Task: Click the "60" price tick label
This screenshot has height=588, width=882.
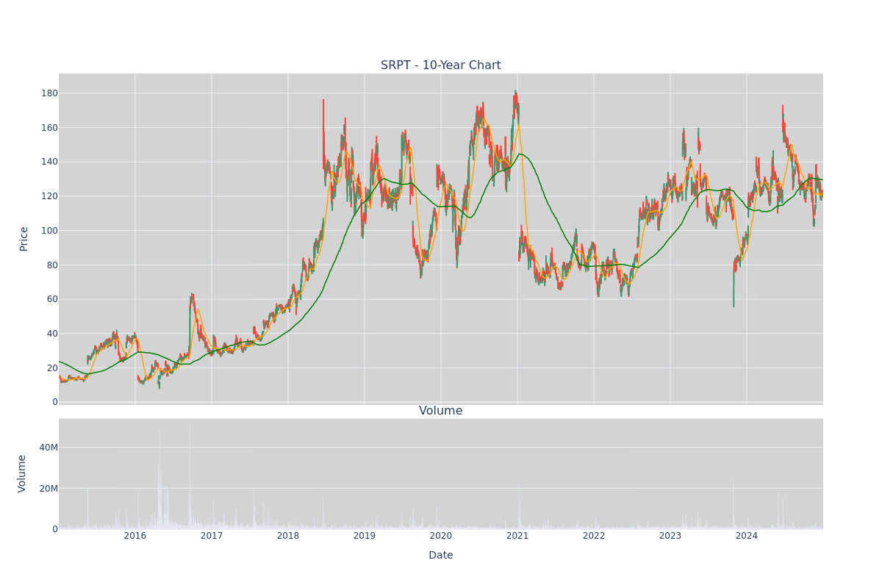Action: tap(52, 299)
